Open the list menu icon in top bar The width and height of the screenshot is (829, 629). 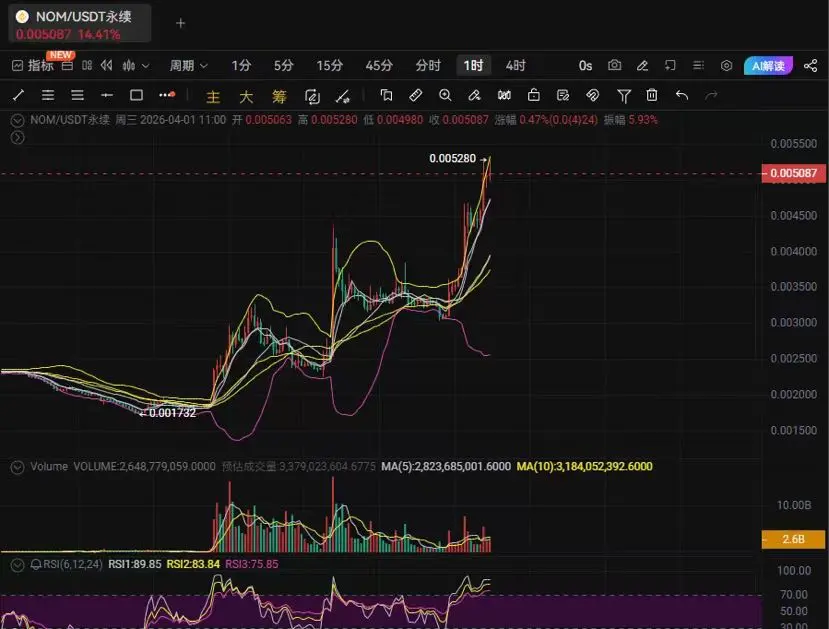point(698,66)
